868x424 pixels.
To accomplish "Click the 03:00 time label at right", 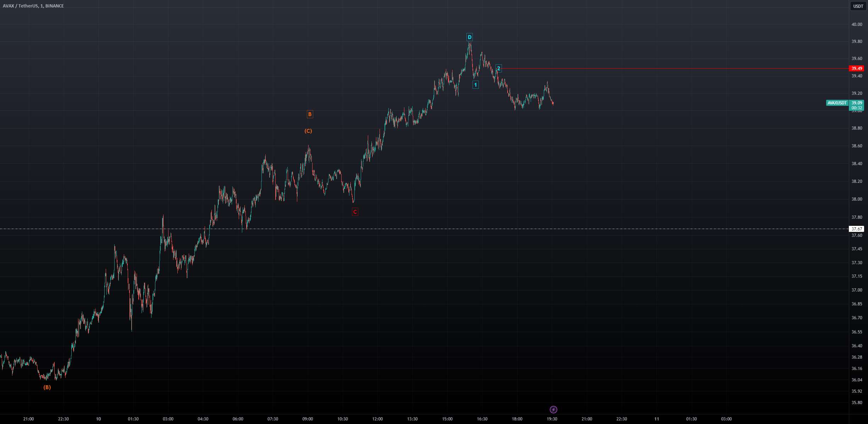I will tap(726, 419).
